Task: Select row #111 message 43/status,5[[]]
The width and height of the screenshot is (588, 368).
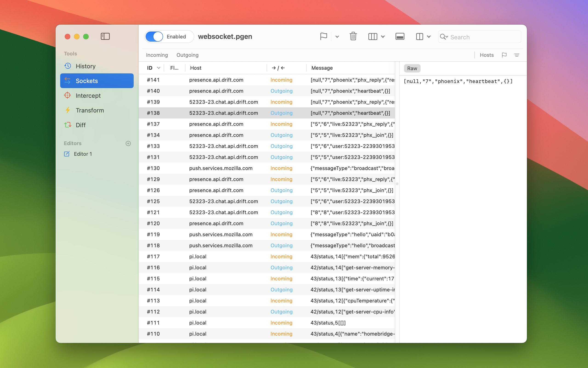Action: tap(266, 322)
